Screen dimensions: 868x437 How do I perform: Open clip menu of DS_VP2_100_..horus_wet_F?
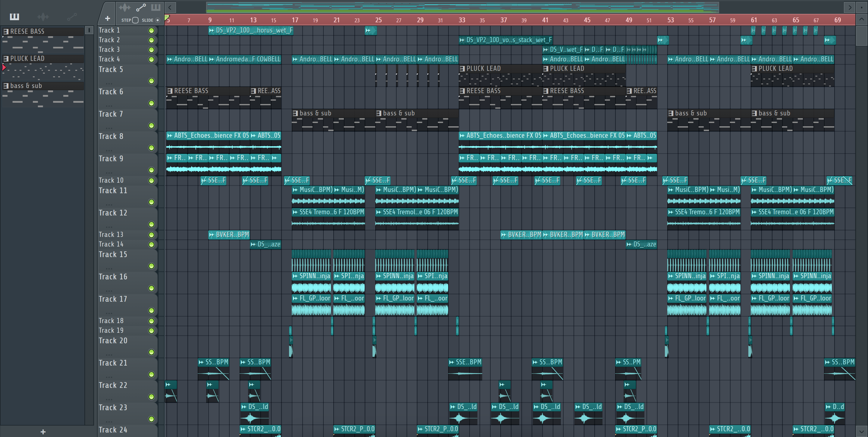coord(212,31)
